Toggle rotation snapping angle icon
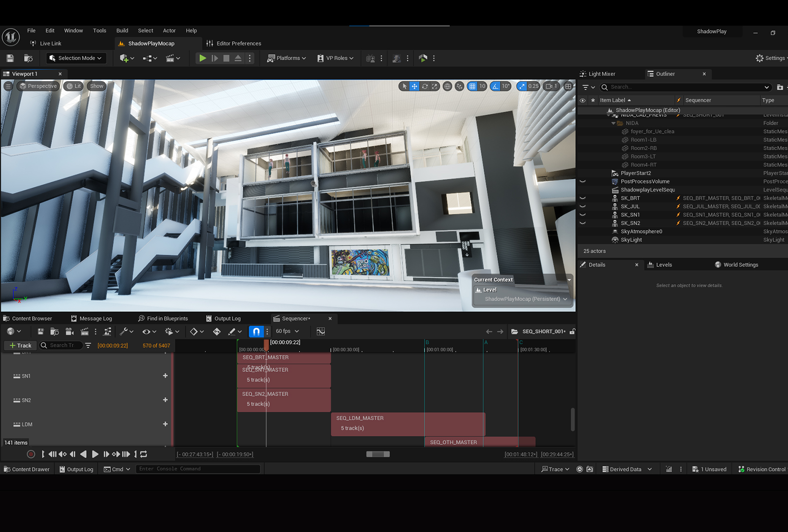This screenshot has height=532, width=788. pyautogui.click(x=495, y=86)
